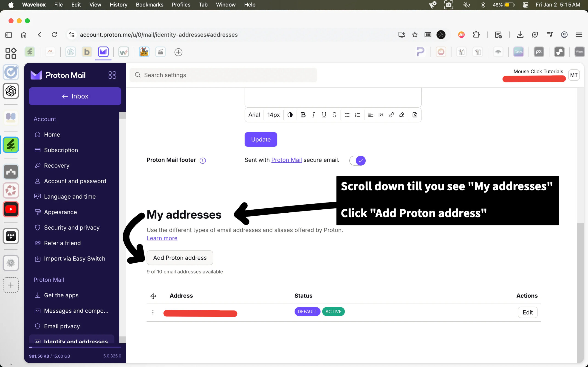
Task: Click the Add Proton address button
Action: tap(180, 258)
